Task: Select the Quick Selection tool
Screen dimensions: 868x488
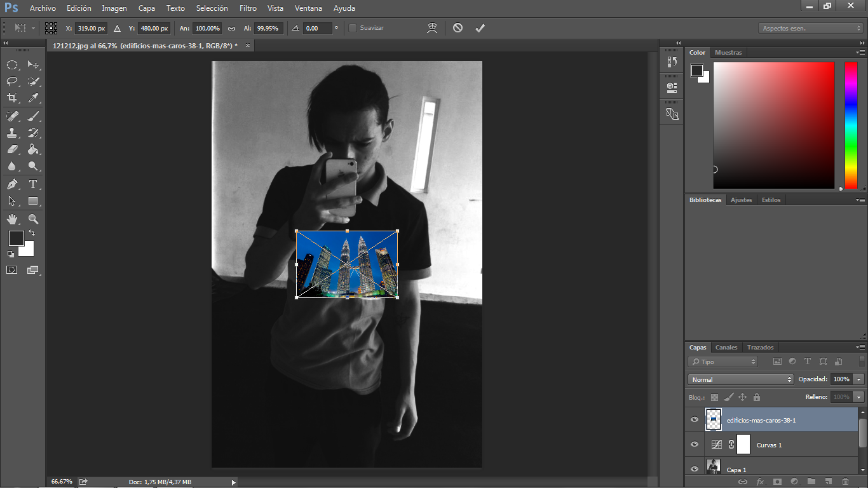Action: tap(33, 81)
